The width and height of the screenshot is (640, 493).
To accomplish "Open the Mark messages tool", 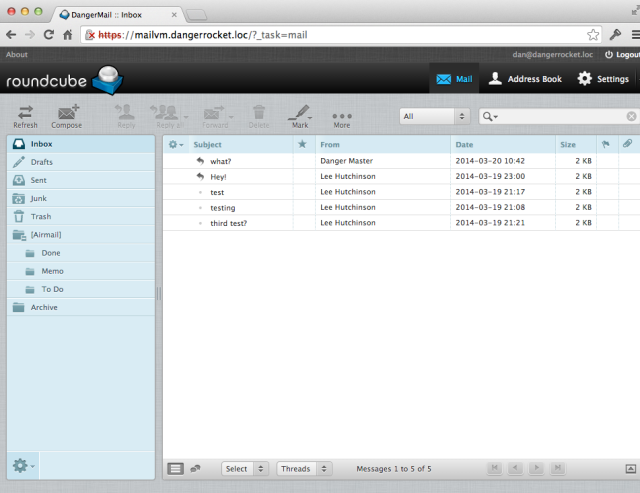I will point(300,117).
